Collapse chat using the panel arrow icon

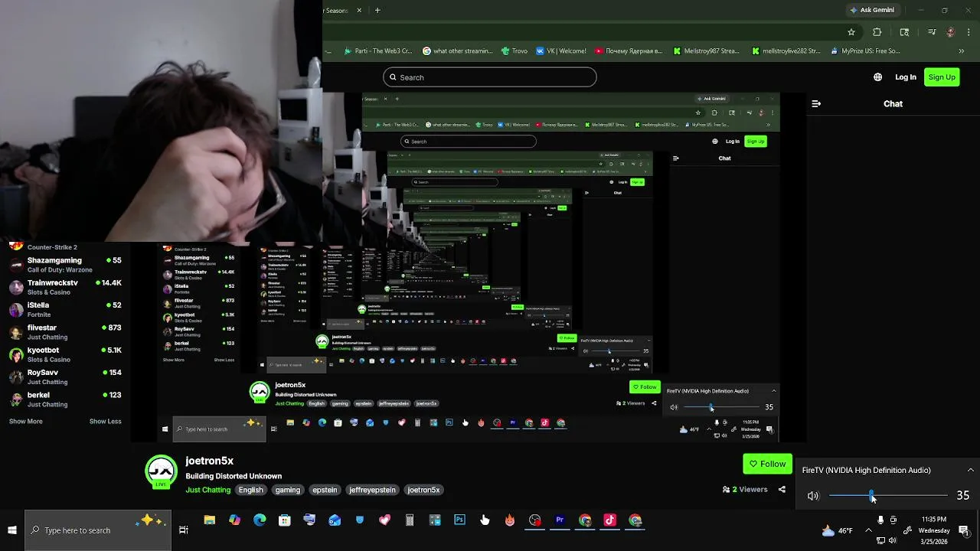[816, 103]
